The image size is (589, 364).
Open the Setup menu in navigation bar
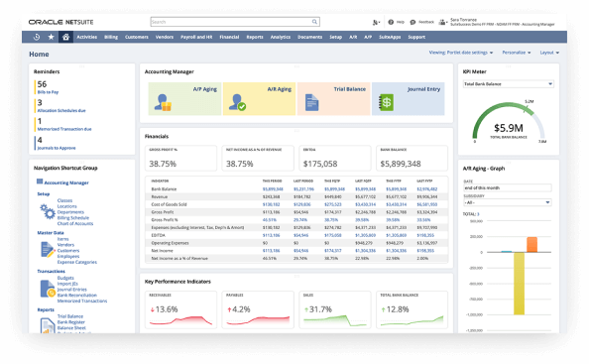[x=335, y=37]
